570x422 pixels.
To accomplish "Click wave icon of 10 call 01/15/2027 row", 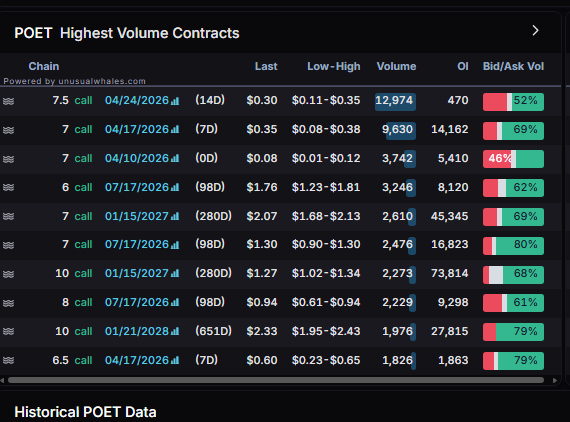I will [x=8, y=274].
